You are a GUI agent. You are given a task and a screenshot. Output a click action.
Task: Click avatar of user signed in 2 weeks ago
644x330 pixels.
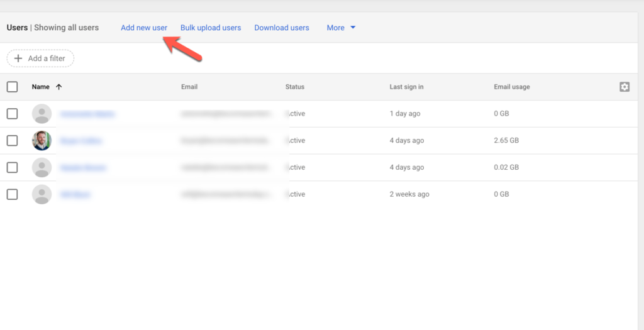pyautogui.click(x=42, y=195)
